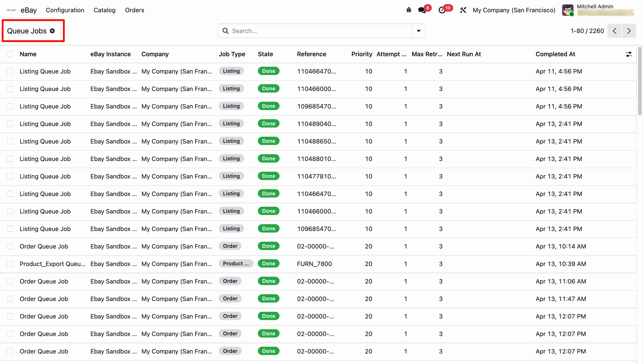This screenshot has height=364, width=643.
Task: Click the eBay app title
Action: (x=29, y=10)
